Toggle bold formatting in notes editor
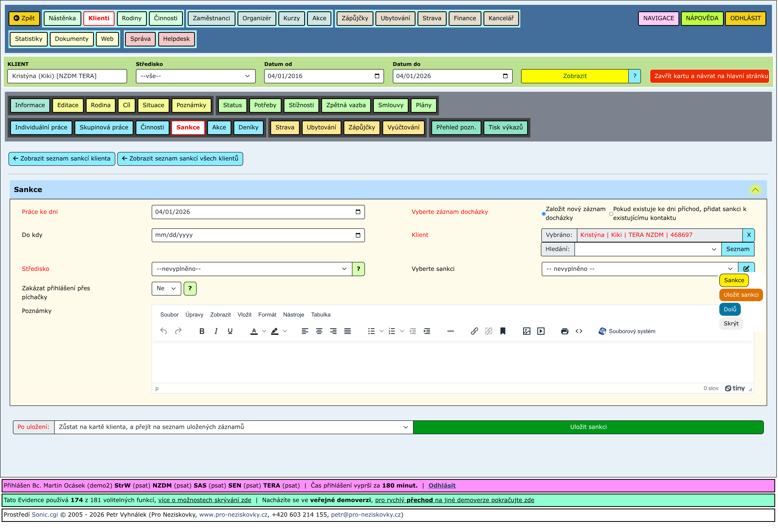Image resolution: width=778 pixels, height=532 pixels. tap(202, 331)
